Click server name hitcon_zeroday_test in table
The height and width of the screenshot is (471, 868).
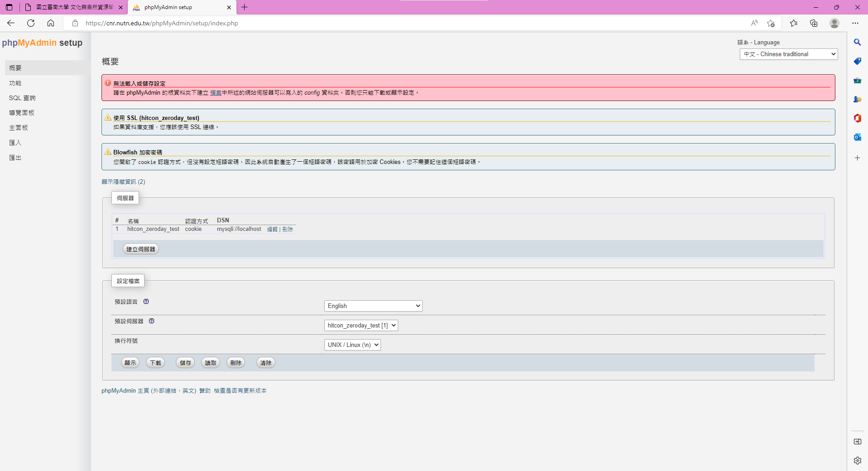(x=153, y=229)
